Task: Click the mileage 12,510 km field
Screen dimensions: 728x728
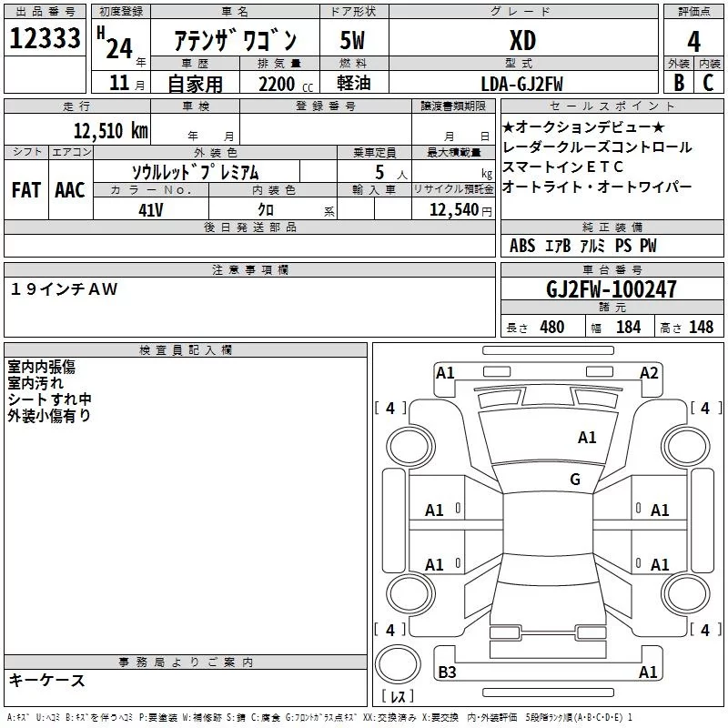Action: (x=77, y=131)
